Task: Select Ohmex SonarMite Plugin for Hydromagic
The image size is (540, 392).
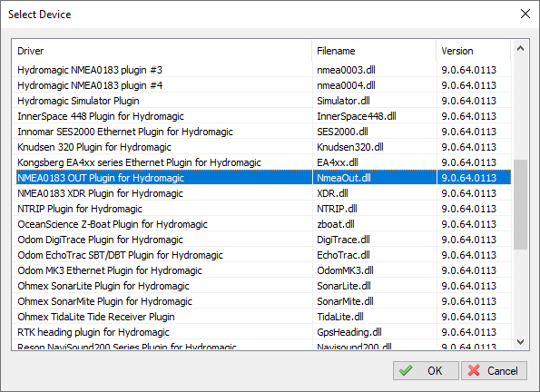Action: click(x=263, y=301)
